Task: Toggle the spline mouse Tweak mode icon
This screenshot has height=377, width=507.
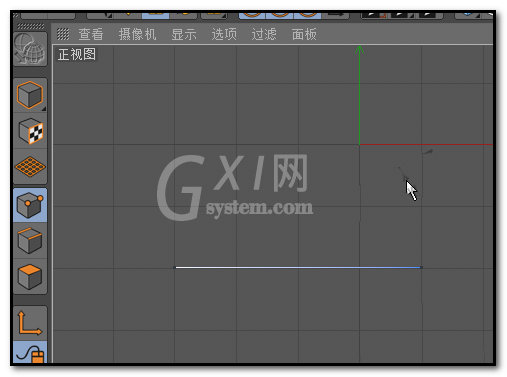Action: pos(30,353)
